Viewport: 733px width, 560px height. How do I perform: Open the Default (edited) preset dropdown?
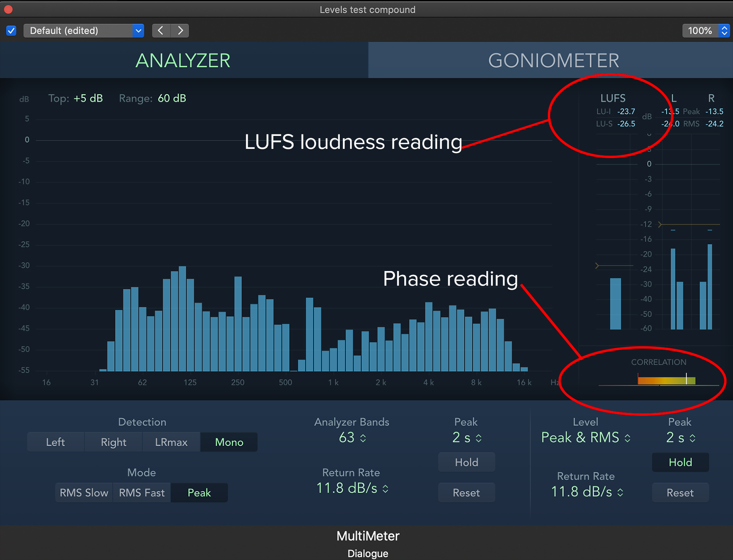(x=84, y=31)
